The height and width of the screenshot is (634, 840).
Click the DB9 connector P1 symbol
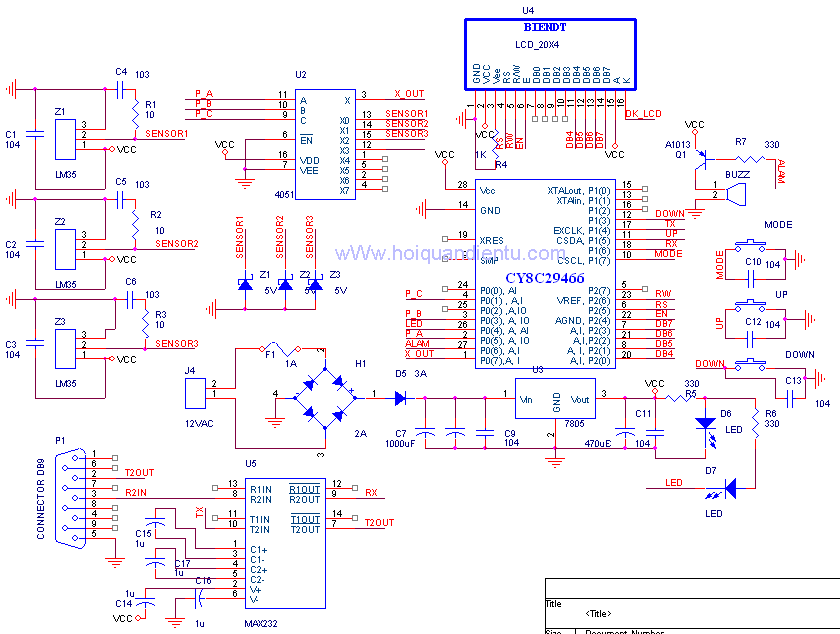pos(71,498)
